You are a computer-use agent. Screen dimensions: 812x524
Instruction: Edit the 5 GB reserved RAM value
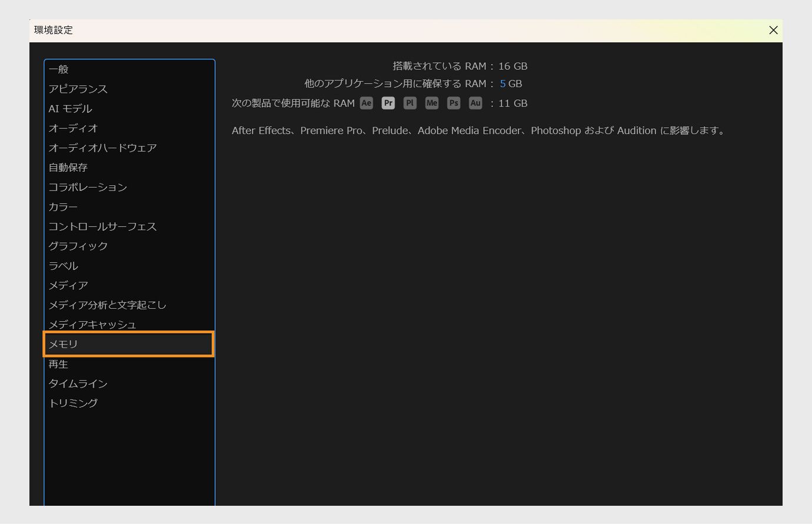coord(503,84)
